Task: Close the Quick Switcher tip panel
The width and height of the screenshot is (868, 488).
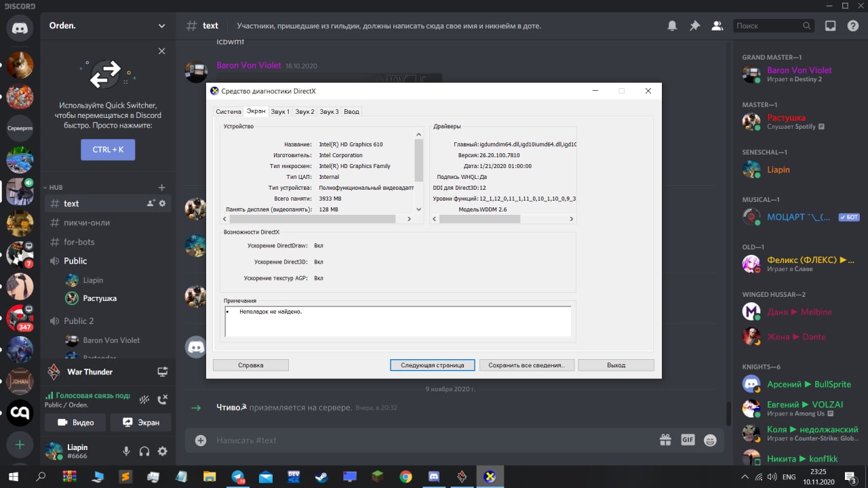Action: pos(161,51)
